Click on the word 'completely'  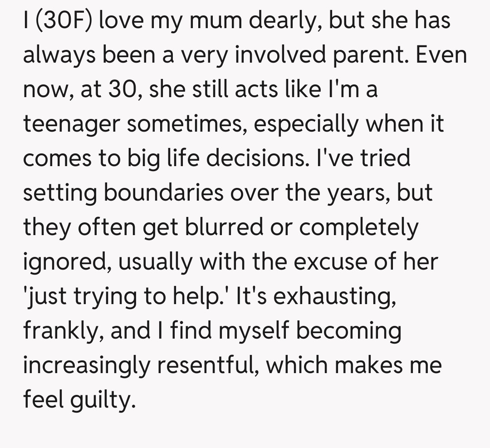[360, 228]
